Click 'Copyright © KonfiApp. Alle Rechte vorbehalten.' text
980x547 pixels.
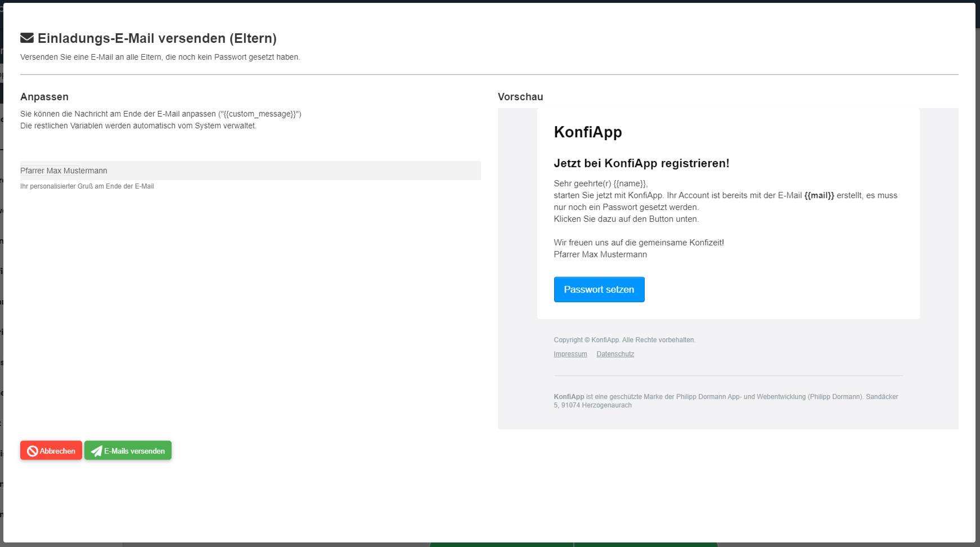point(624,340)
